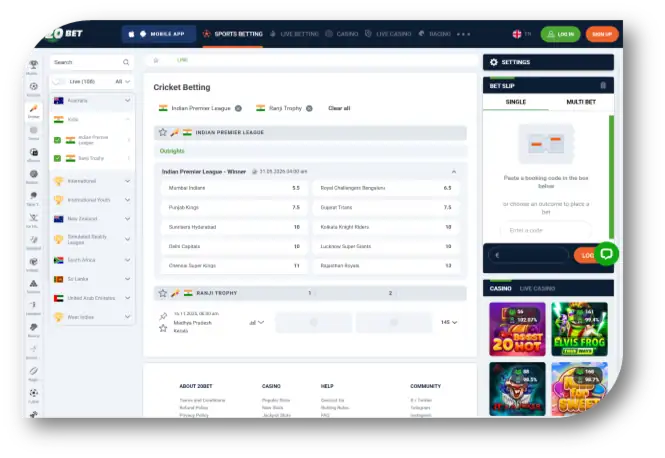The width and height of the screenshot is (665, 458).
Task: Open the green live chat bubble
Action: point(606,253)
